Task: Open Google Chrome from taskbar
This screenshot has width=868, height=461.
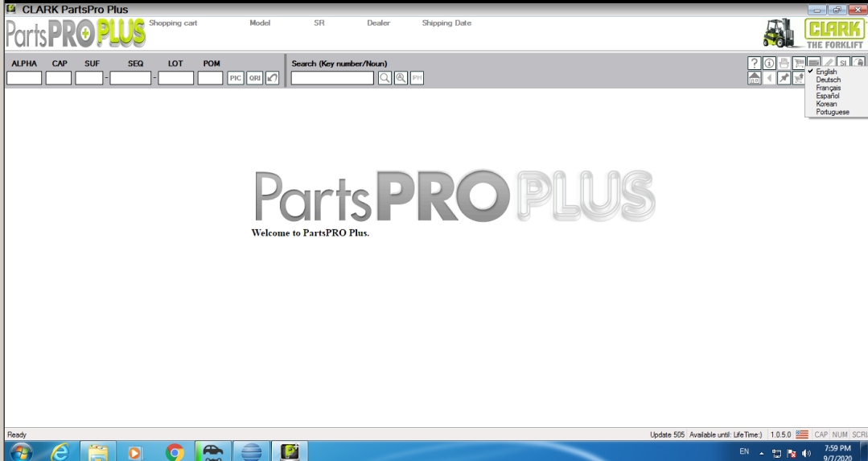Action: [175, 452]
